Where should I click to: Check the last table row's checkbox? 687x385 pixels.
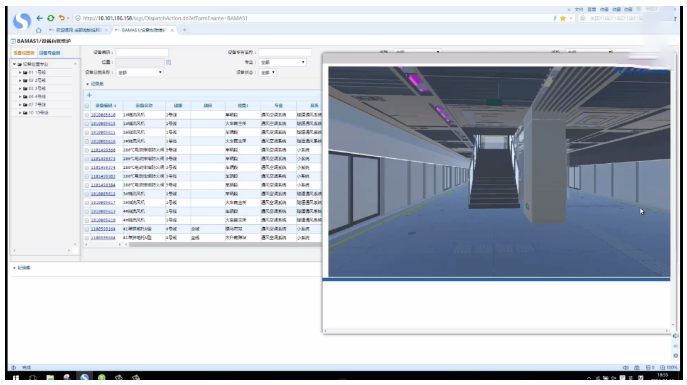87,238
